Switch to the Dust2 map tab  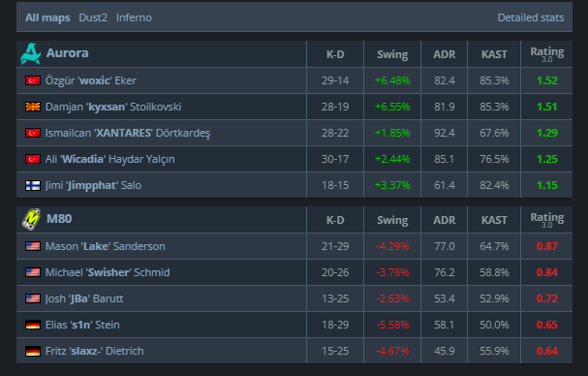(x=93, y=17)
